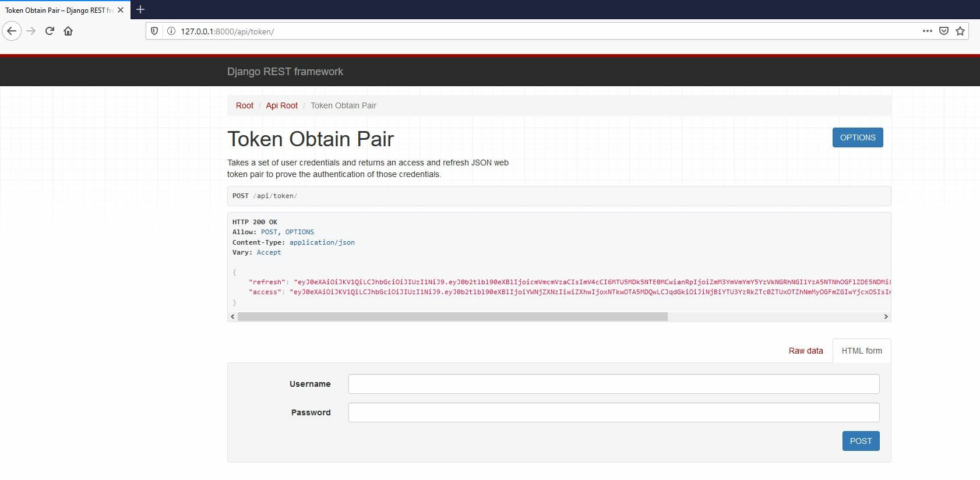Save page to Pocket icon

point(944,31)
